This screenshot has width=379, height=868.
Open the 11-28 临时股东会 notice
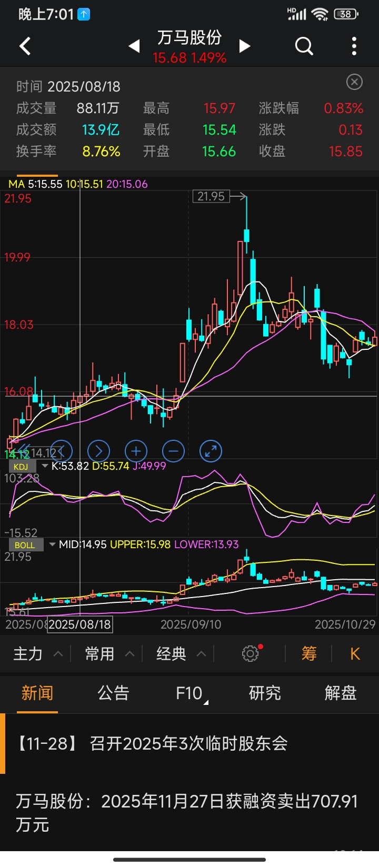(x=189, y=743)
